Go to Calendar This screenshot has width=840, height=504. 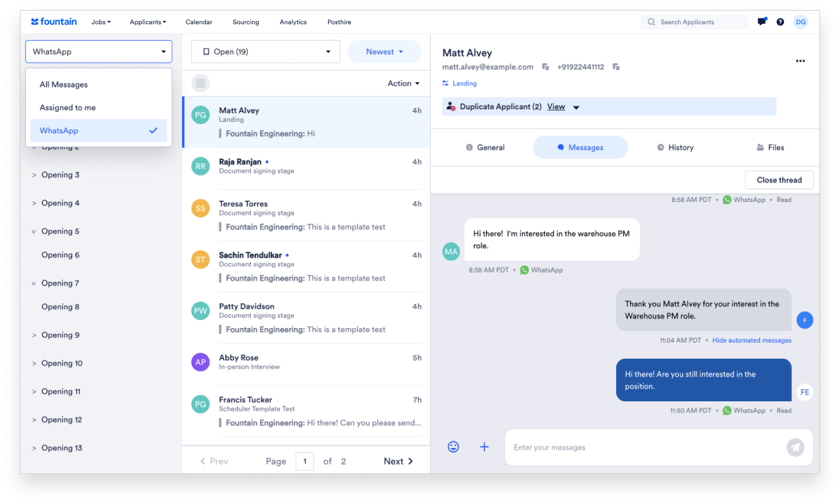point(199,22)
